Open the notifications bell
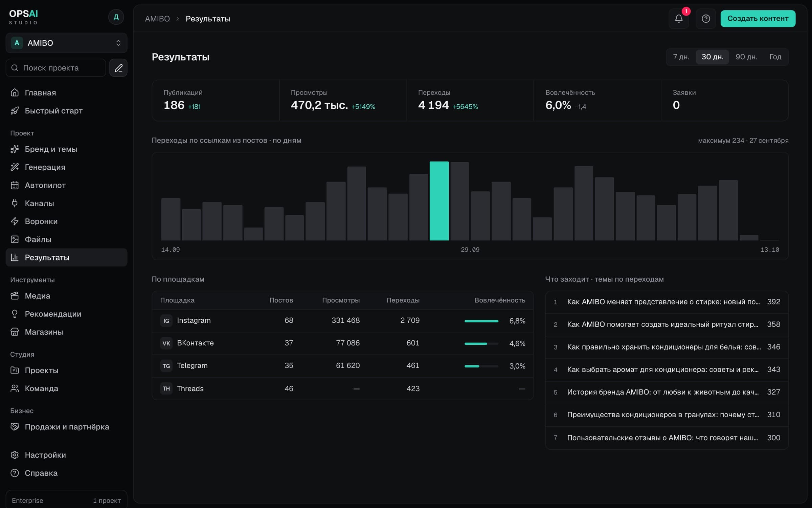The width and height of the screenshot is (812, 508). coord(679,19)
